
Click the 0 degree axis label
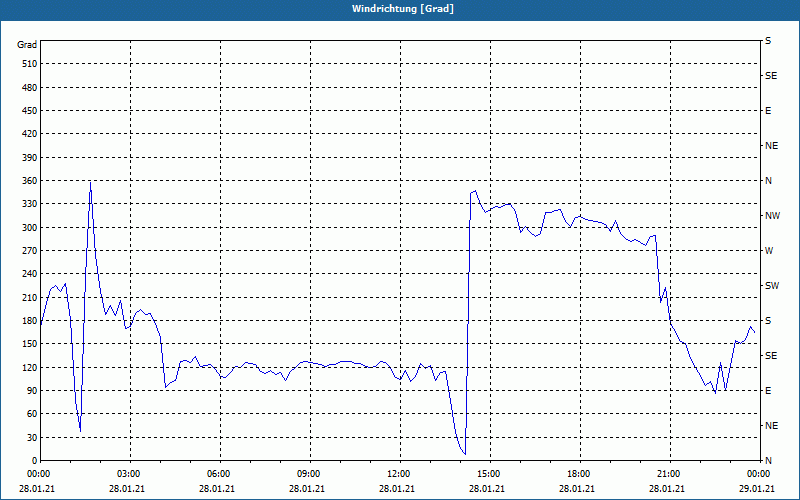(x=35, y=461)
